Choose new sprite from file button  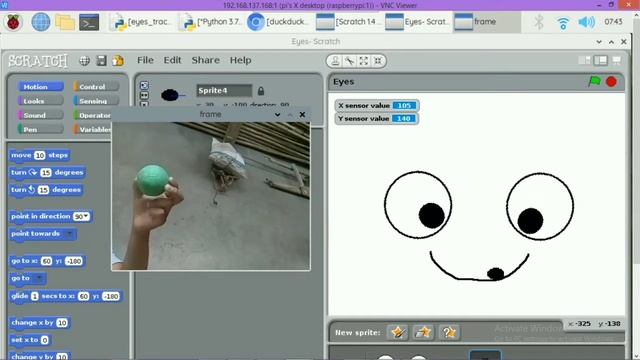[x=423, y=332]
